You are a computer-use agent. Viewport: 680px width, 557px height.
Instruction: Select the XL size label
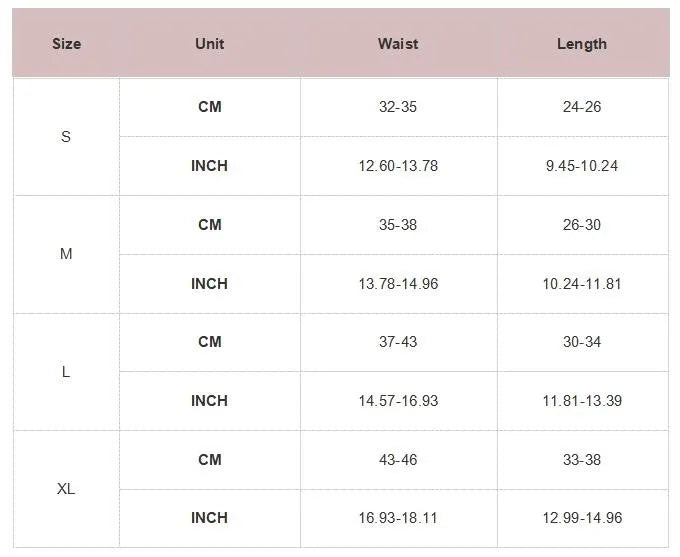click(66, 489)
